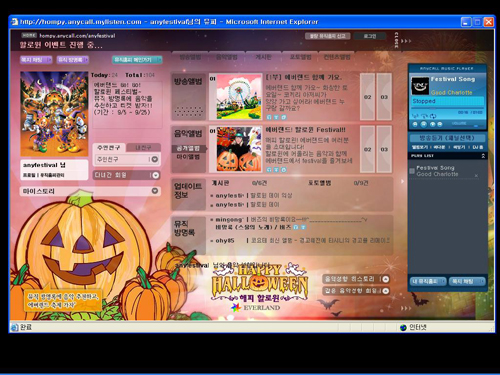Expand the 다녀간 회원 visitor dropdown
The image size is (500, 375).
(155, 175)
